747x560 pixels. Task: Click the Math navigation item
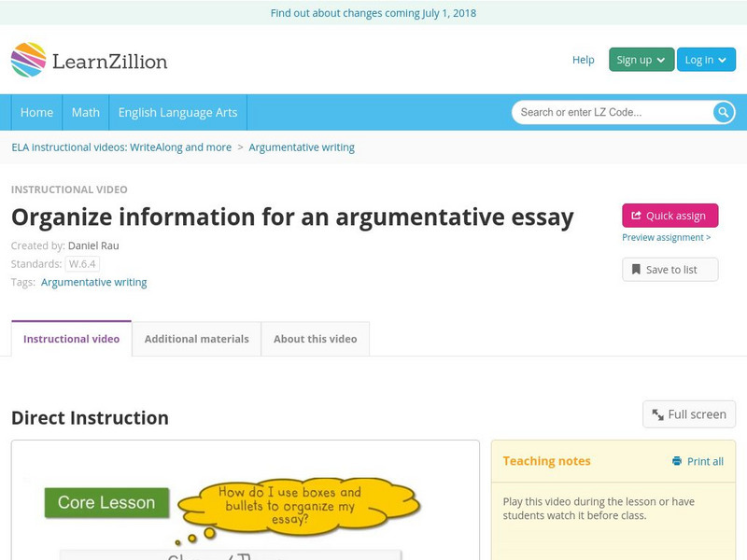[85, 112]
